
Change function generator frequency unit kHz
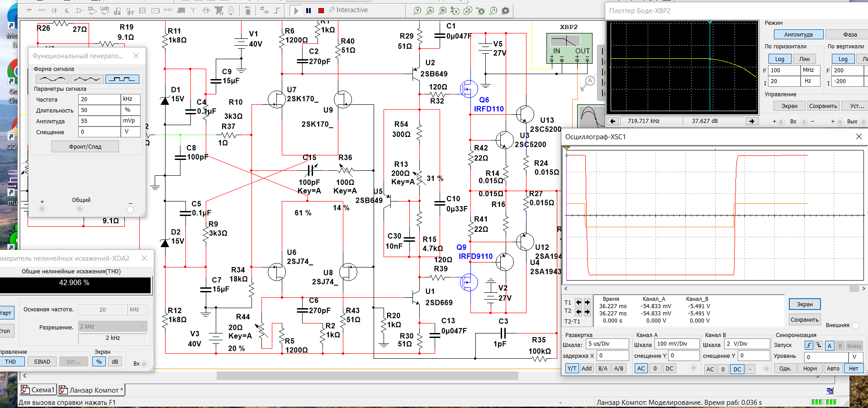click(131, 99)
